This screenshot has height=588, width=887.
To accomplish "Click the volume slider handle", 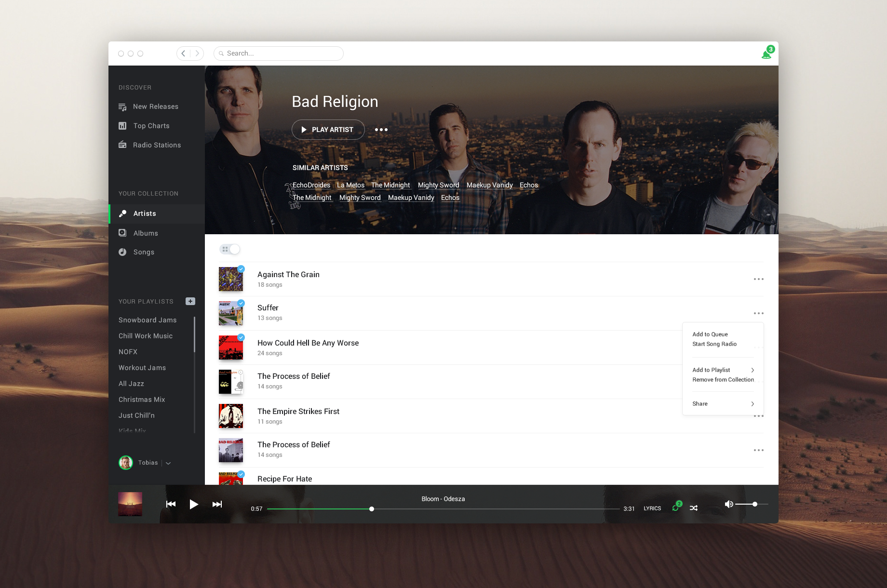I will (755, 504).
